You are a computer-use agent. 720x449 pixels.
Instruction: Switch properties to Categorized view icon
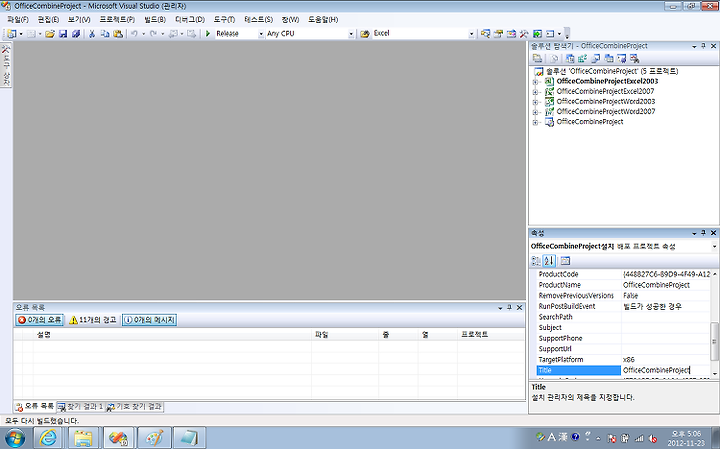[536, 261]
